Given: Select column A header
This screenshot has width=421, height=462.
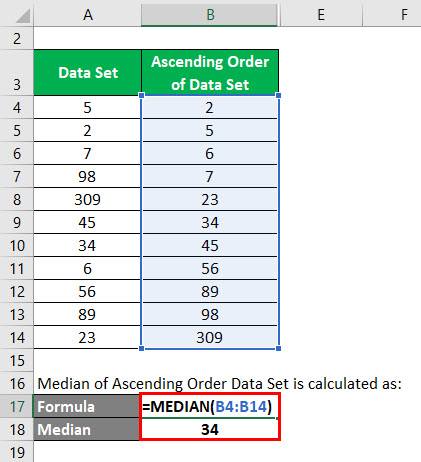Looking at the screenshot, I should click(x=87, y=14).
